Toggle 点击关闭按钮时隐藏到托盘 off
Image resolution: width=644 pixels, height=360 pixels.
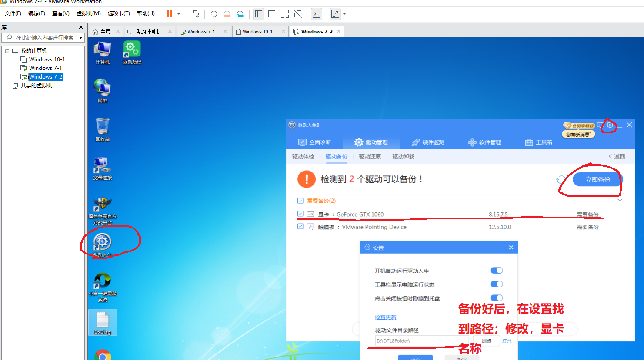click(x=496, y=298)
